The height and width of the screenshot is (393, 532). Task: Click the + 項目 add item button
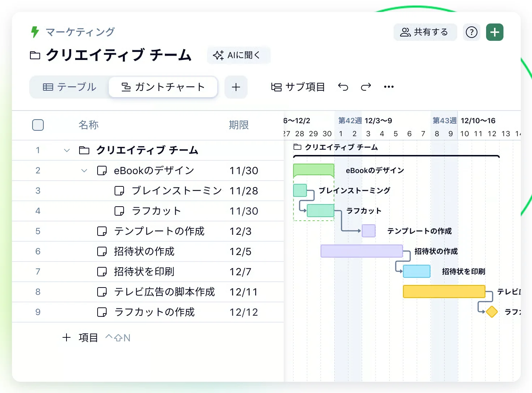click(x=80, y=338)
